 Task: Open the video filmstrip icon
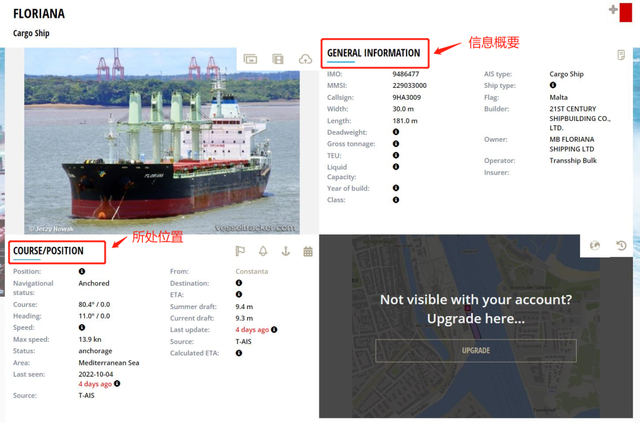point(278,59)
